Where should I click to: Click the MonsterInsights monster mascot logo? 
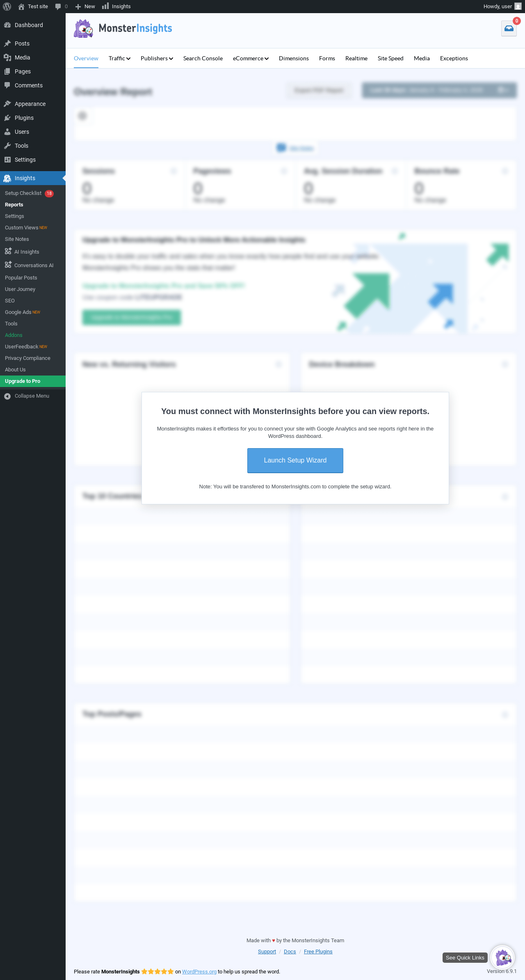pos(84,28)
